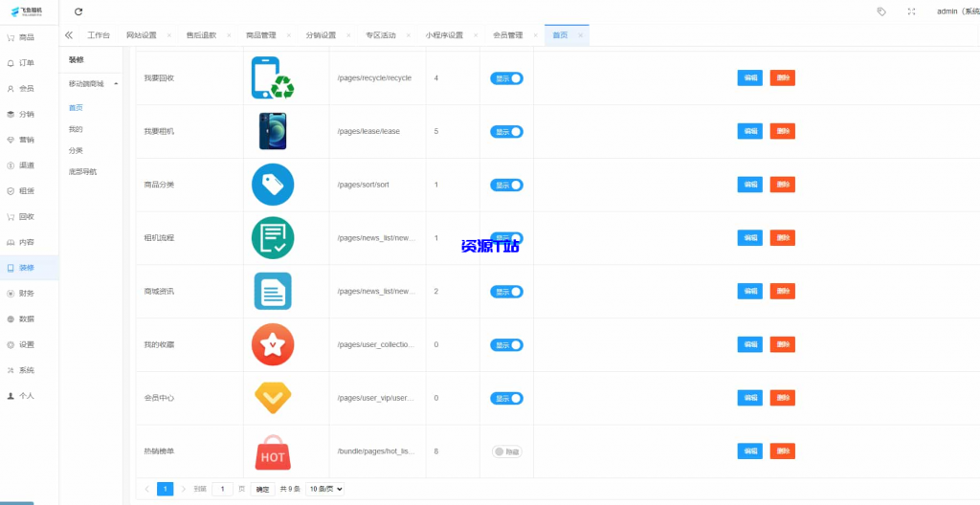Switch to 小程序设置 tab
The image size is (980, 505).
(x=444, y=35)
